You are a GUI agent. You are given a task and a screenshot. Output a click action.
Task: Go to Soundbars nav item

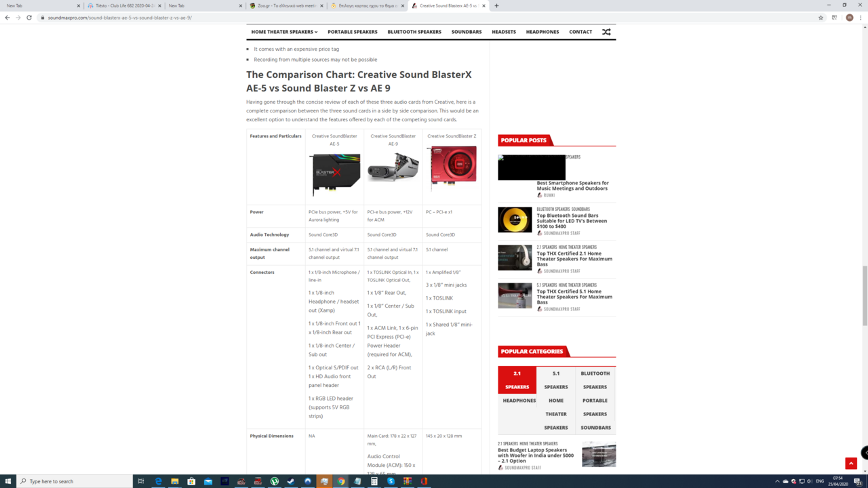(x=467, y=32)
